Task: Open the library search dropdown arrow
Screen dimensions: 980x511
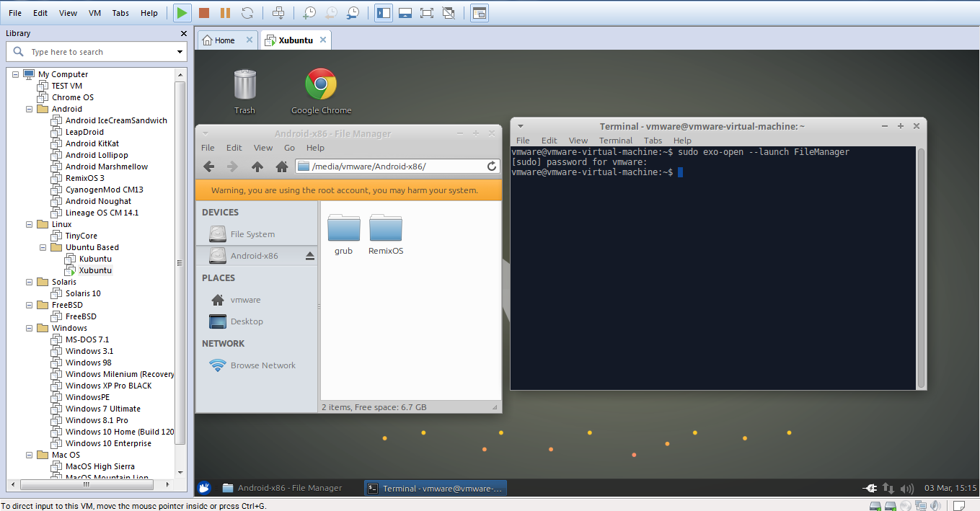Action: (x=180, y=52)
